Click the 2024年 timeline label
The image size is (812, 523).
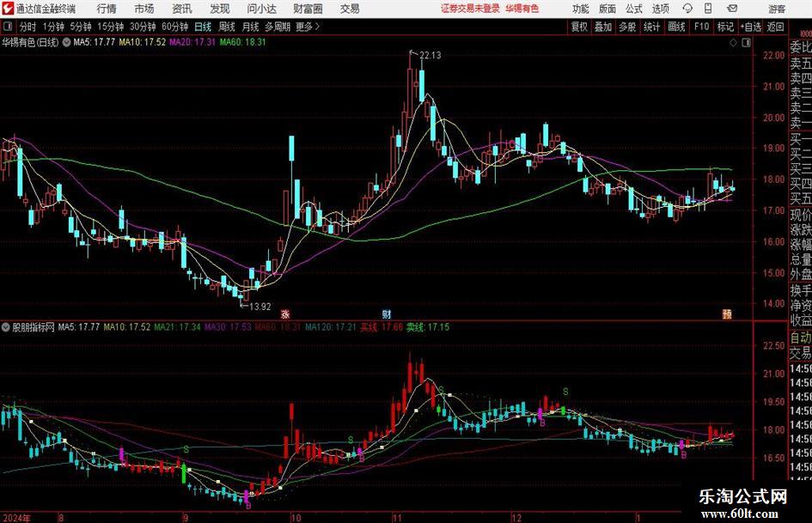(16, 518)
